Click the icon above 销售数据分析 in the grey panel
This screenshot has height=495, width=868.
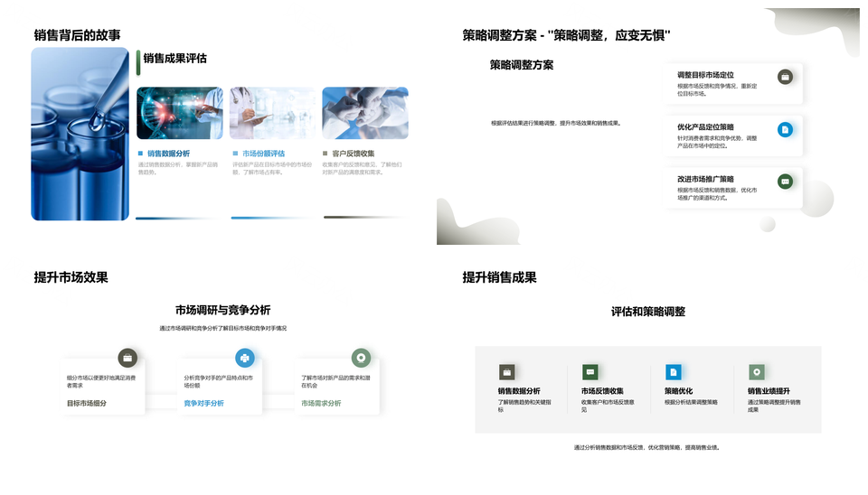click(506, 372)
